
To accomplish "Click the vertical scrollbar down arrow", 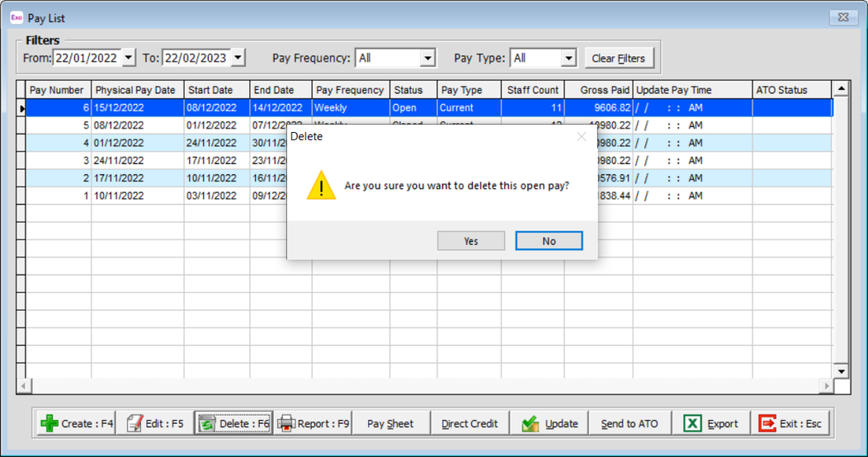I will point(841,371).
